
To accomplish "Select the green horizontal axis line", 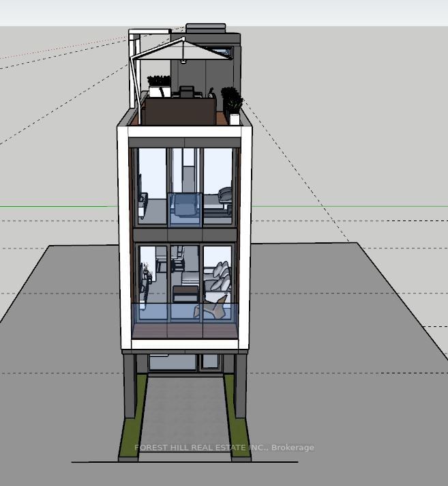I will click(224, 206).
